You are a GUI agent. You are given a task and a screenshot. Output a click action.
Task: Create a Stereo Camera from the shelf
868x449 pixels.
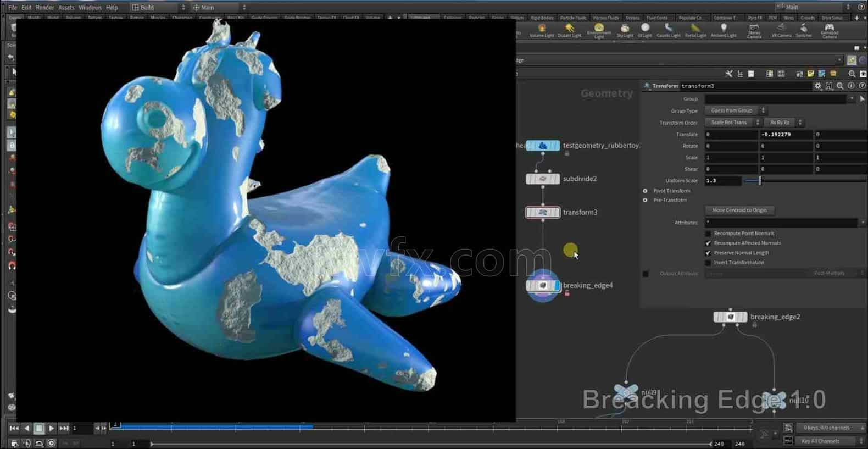(x=754, y=31)
